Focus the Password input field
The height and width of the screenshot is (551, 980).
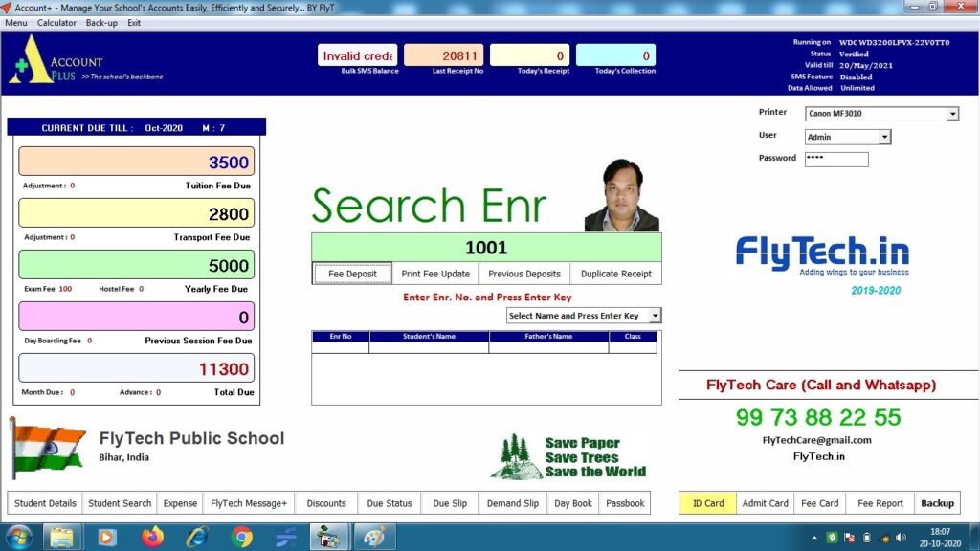pyautogui.click(x=836, y=160)
